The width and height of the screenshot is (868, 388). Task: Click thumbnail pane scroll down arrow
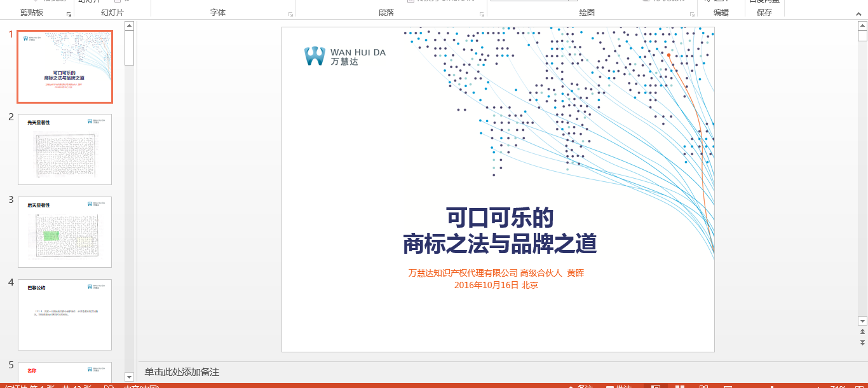(129, 377)
